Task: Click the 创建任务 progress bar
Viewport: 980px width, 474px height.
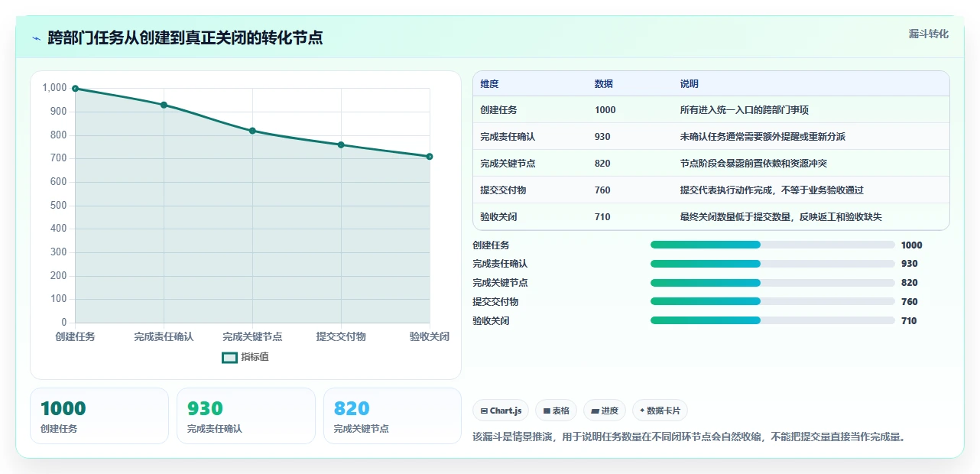Action: [x=772, y=245]
